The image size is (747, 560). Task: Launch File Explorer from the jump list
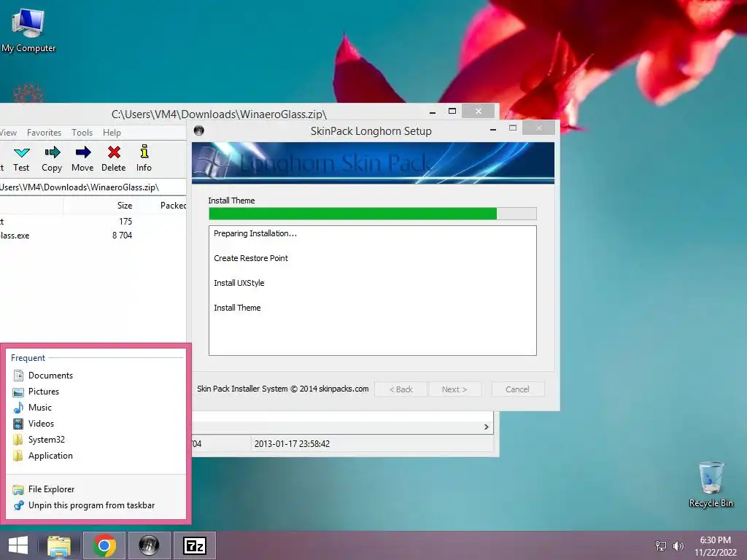[x=96, y=489]
